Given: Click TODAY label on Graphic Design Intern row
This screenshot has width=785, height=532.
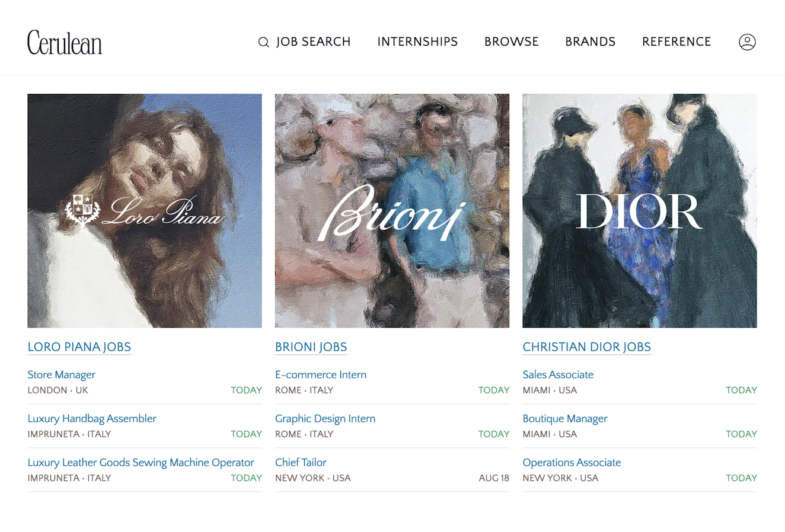Looking at the screenshot, I should pos(494,434).
